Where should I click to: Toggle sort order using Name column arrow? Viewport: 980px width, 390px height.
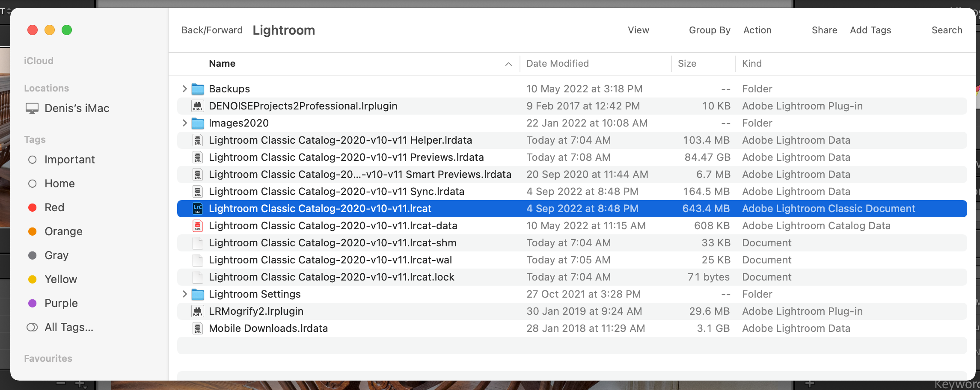pos(508,64)
